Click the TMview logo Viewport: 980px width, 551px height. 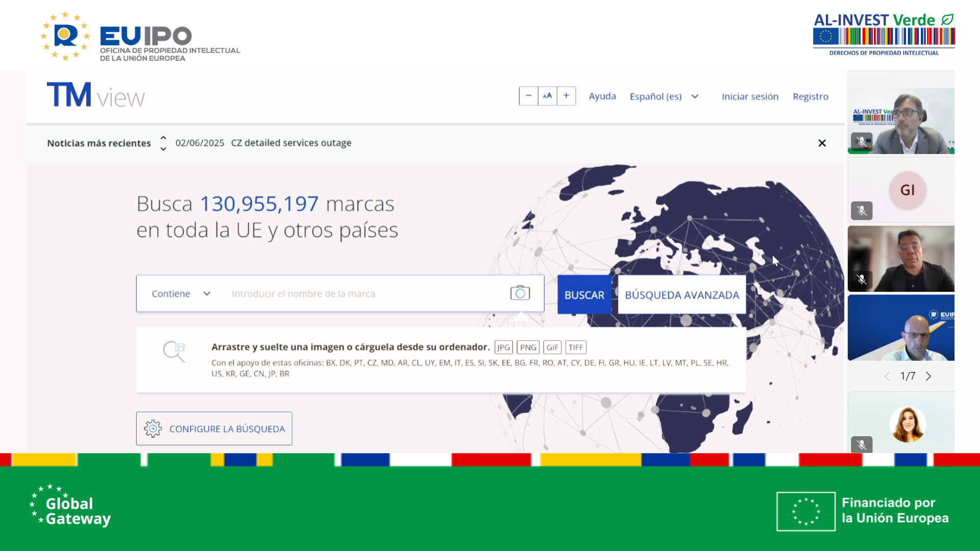[96, 95]
